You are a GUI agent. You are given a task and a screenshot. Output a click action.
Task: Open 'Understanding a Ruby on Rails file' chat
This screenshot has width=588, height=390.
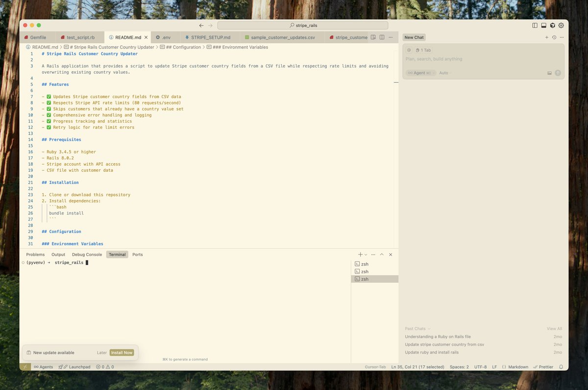pyautogui.click(x=483, y=337)
